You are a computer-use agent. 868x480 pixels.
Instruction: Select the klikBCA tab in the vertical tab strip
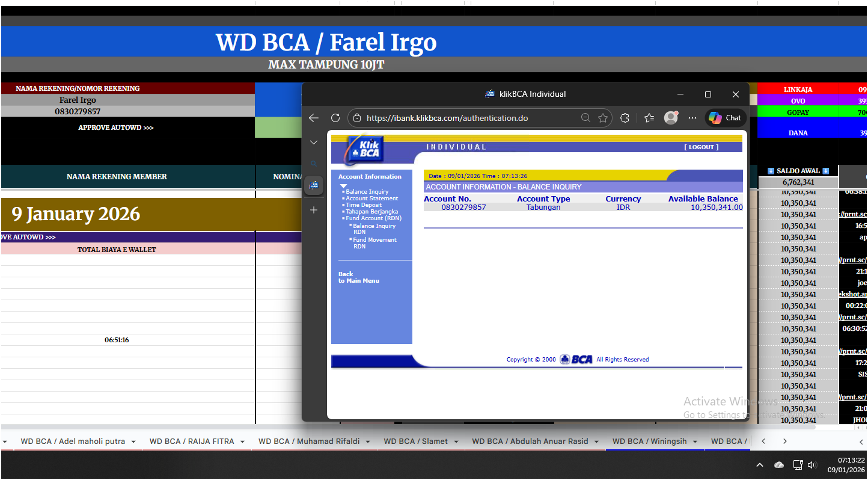(314, 185)
